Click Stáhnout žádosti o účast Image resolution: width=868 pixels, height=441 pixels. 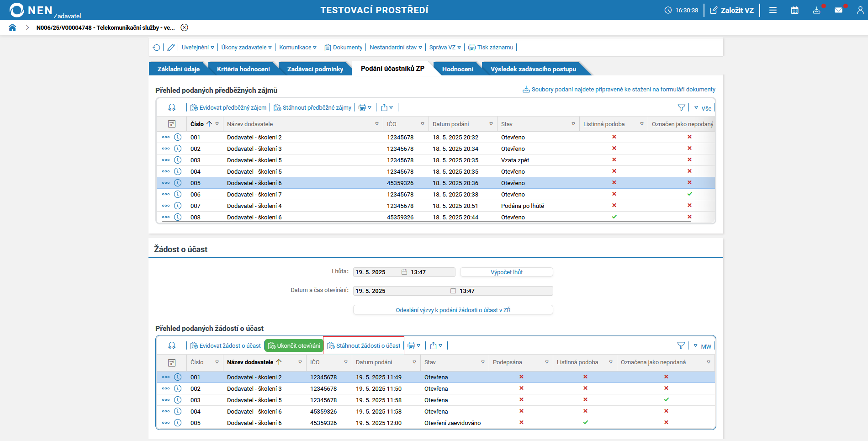tap(364, 346)
